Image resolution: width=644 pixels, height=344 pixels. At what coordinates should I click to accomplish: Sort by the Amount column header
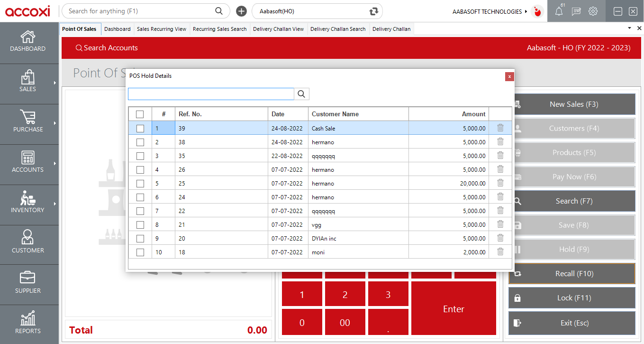tap(449, 114)
